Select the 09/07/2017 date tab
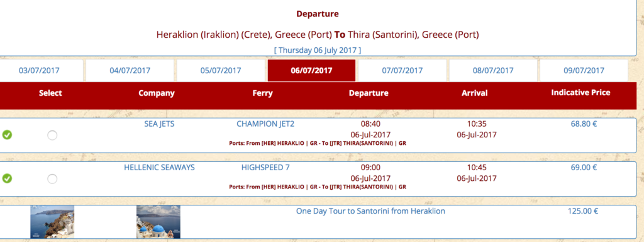Screen dimensions: 644x242 pos(584,71)
